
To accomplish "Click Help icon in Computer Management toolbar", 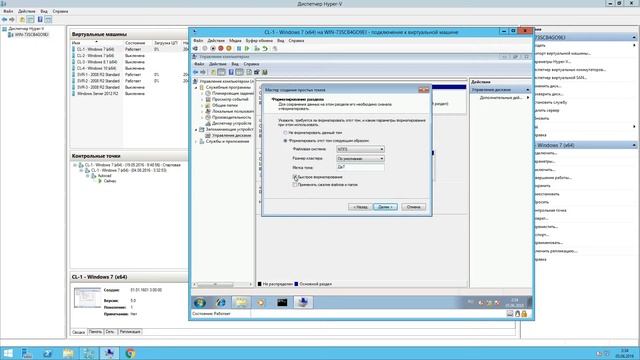I will tap(231, 72).
